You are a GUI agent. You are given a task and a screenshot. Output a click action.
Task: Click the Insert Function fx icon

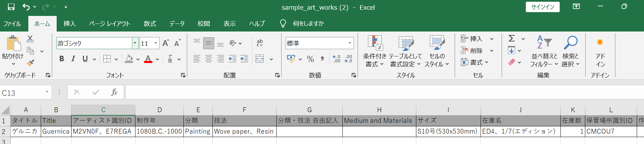click(114, 92)
